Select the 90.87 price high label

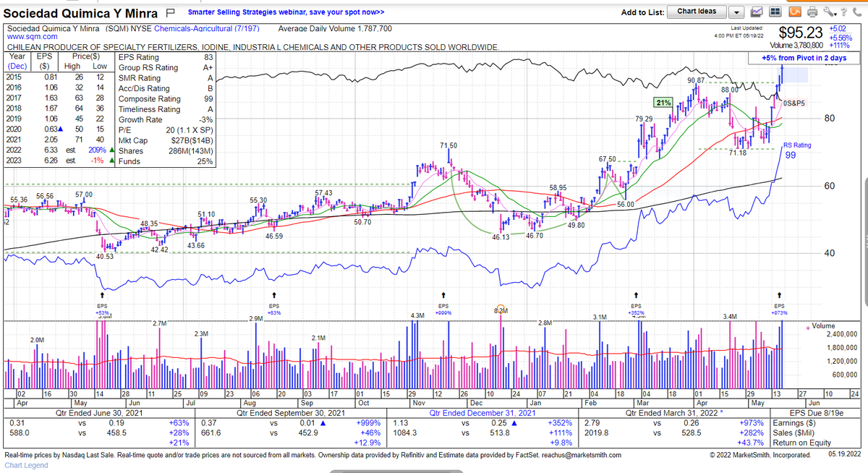696,79
